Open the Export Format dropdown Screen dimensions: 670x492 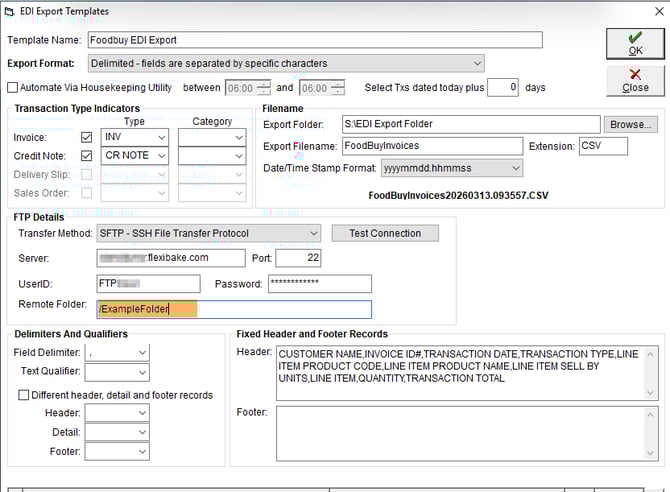pos(286,63)
